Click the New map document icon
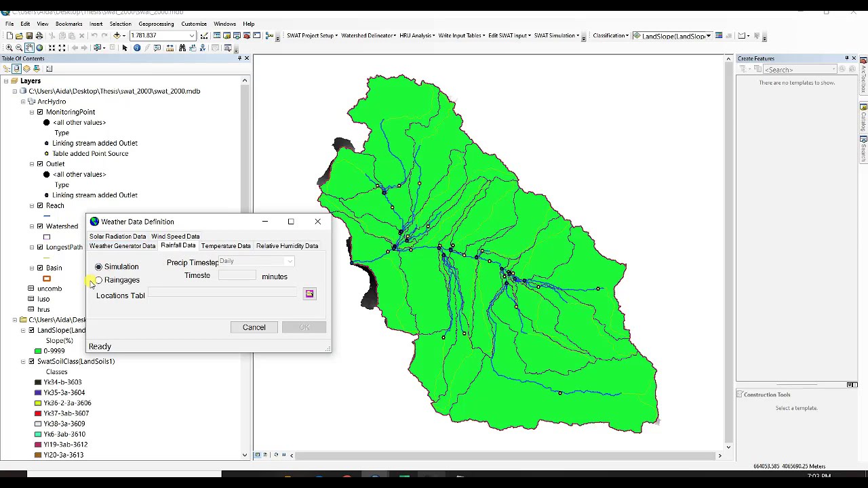The image size is (868, 488). (x=9, y=35)
